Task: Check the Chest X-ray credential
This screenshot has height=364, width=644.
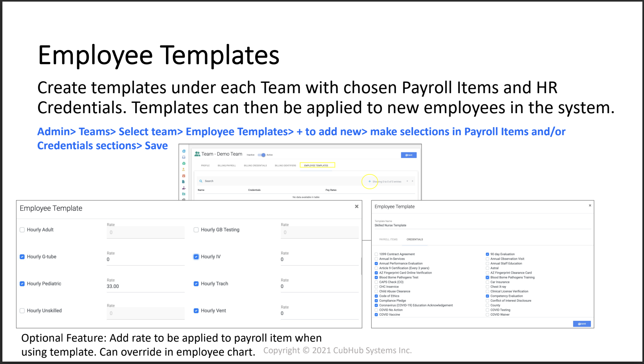Action: [x=488, y=287]
